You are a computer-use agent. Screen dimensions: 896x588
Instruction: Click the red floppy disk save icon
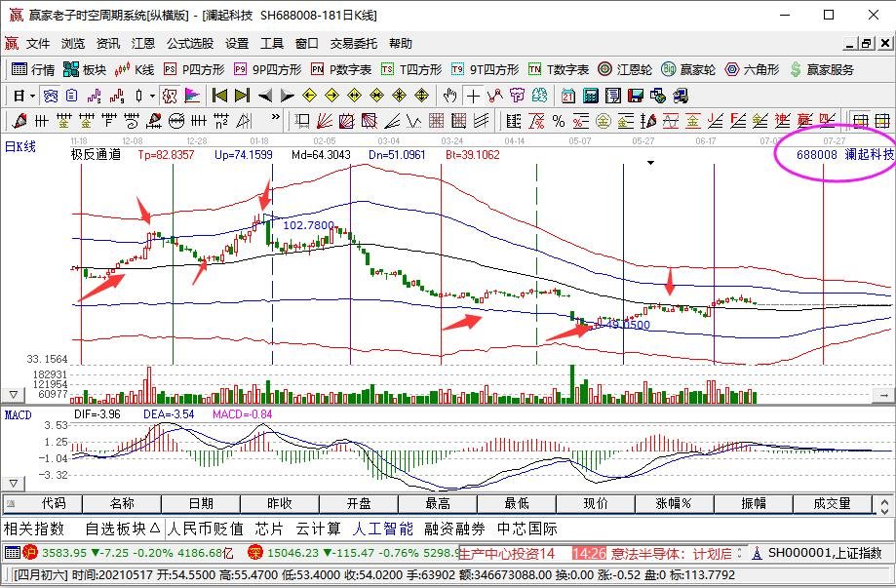pyautogui.click(x=636, y=96)
